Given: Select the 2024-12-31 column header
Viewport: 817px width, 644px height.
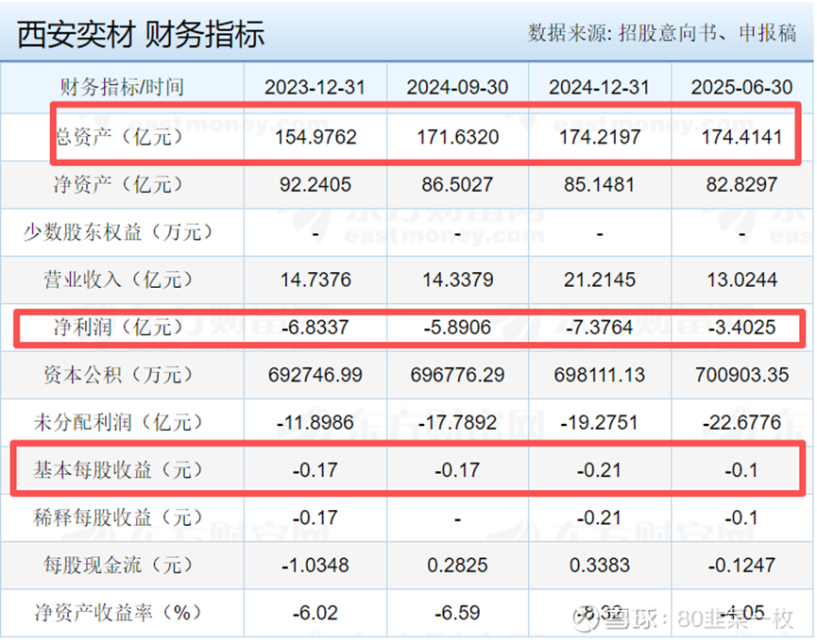Looking at the screenshot, I should [599, 88].
